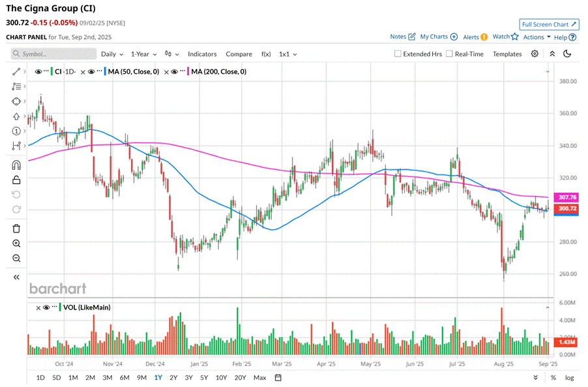
Task: Hide the MA 200 indicator eye toggle
Action: coord(174,72)
